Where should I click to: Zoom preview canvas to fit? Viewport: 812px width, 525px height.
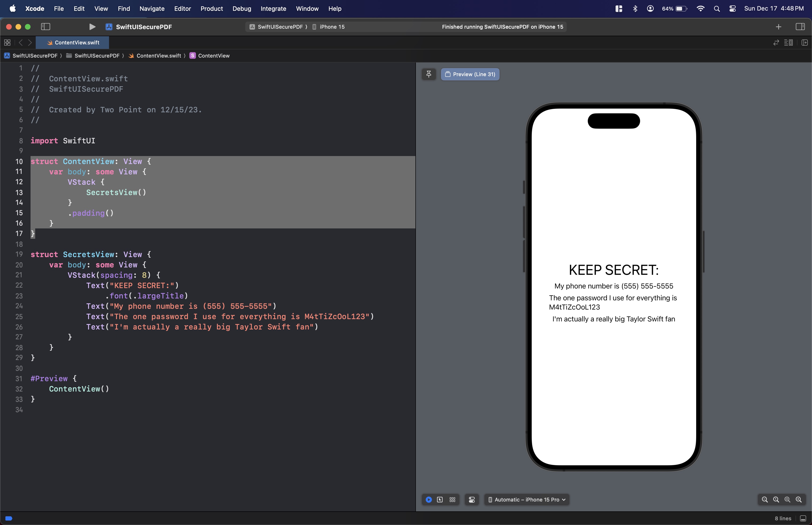(x=788, y=499)
